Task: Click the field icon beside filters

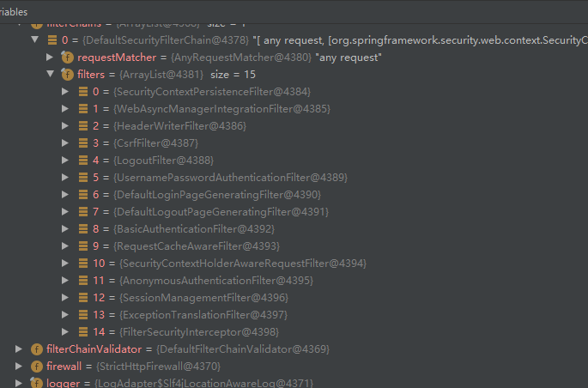Action: (68, 75)
